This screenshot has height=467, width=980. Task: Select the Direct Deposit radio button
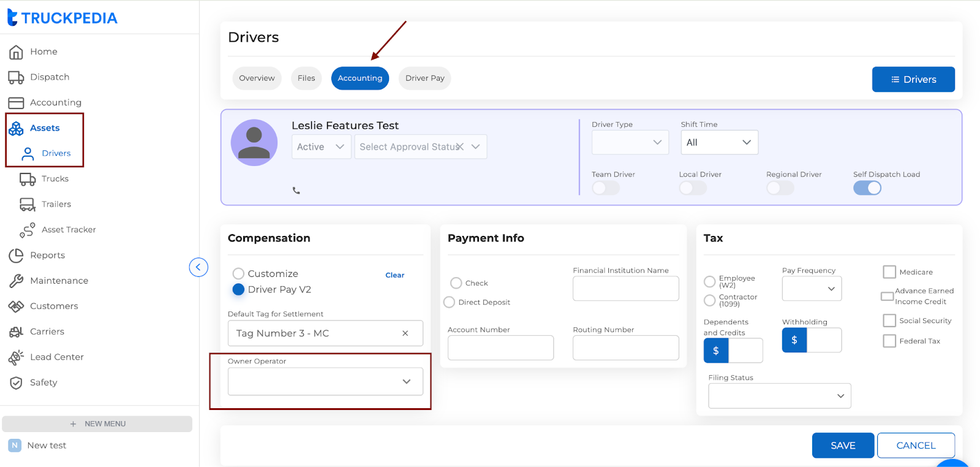450,302
